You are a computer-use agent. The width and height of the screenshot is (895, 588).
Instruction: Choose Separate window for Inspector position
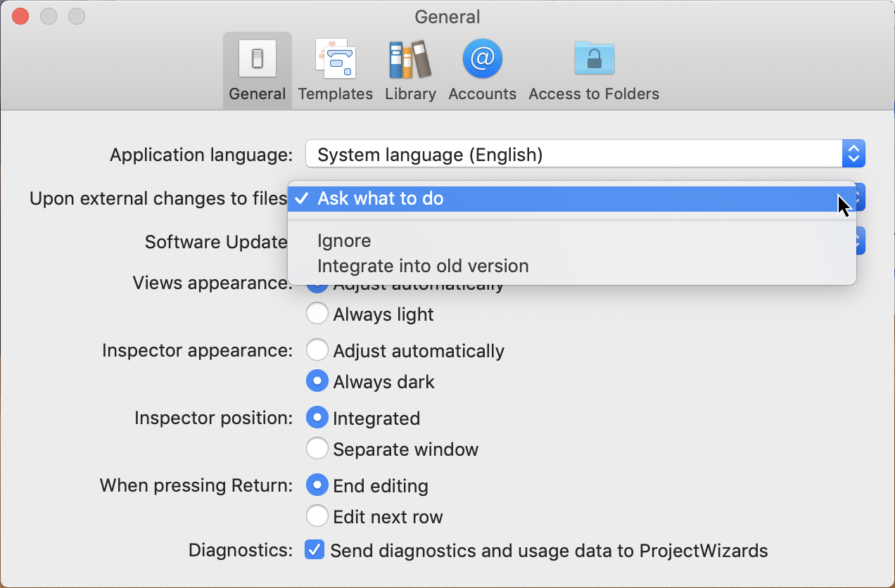coord(317,449)
